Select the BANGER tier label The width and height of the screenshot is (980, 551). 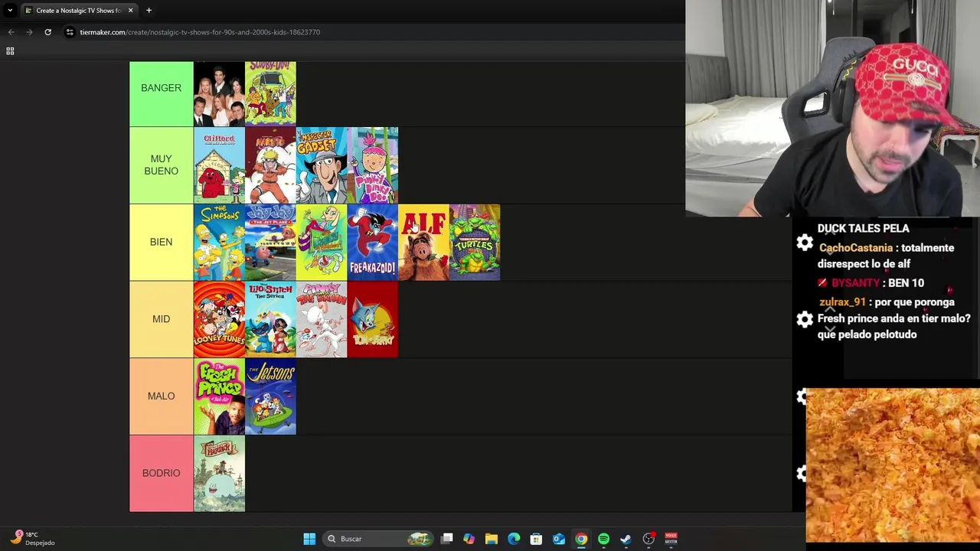pyautogui.click(x=161, y=88)
